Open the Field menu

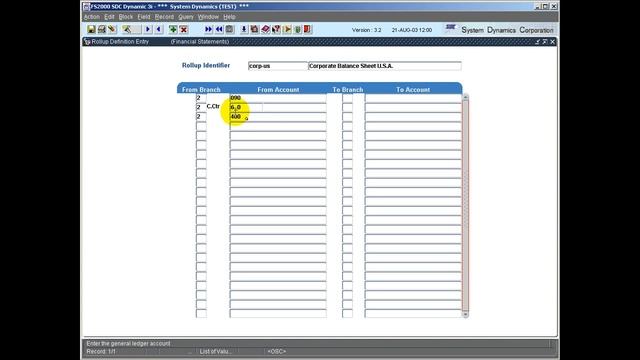click(144, 17)
